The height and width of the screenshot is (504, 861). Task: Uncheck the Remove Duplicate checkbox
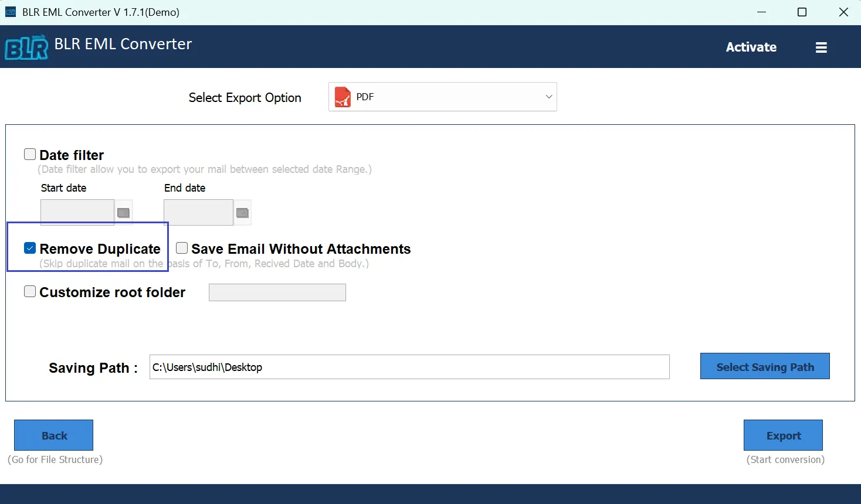point(30,248)
